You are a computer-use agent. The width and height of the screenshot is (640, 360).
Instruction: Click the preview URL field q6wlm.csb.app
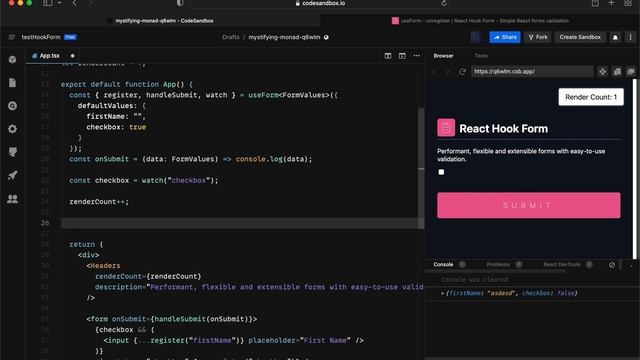coord(532,72)
